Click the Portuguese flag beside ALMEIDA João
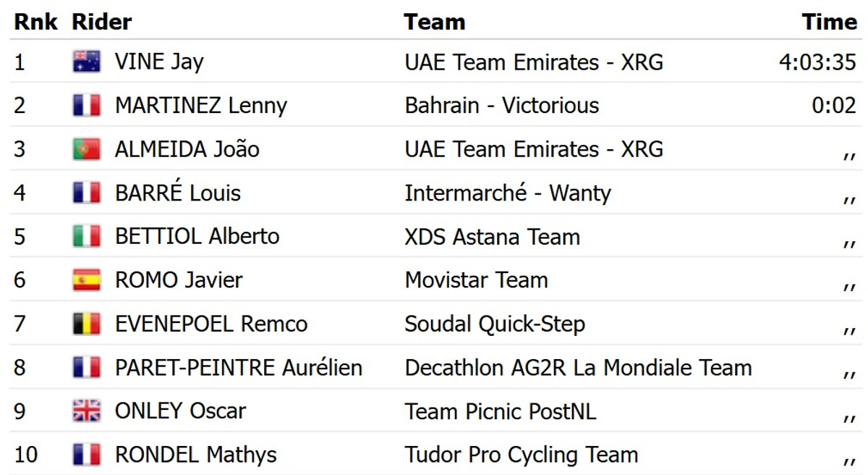The height and width of the screenshot is (475, 868). pyautogui.click(x=87, y=149)
